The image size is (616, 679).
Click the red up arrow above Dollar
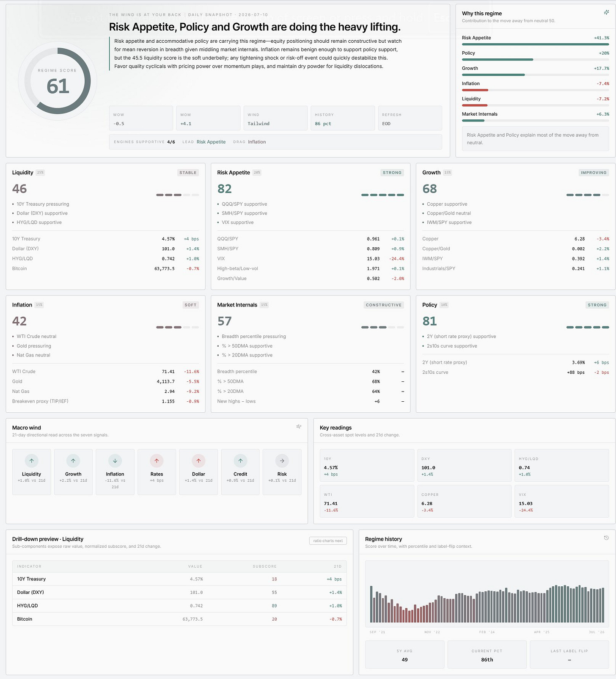198,461
